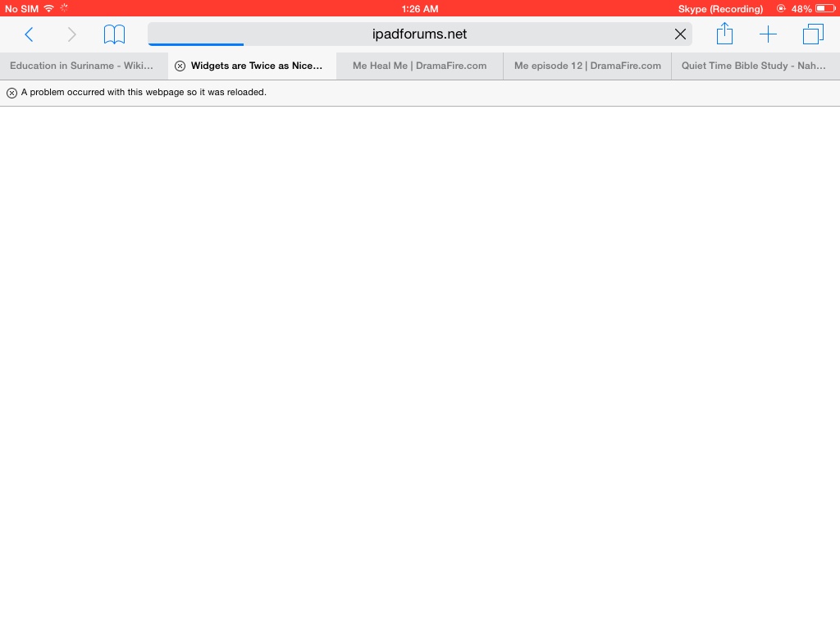Switch to Education in Suriname tab
Viewport: 840px width, 630px height.
[82, 66]
